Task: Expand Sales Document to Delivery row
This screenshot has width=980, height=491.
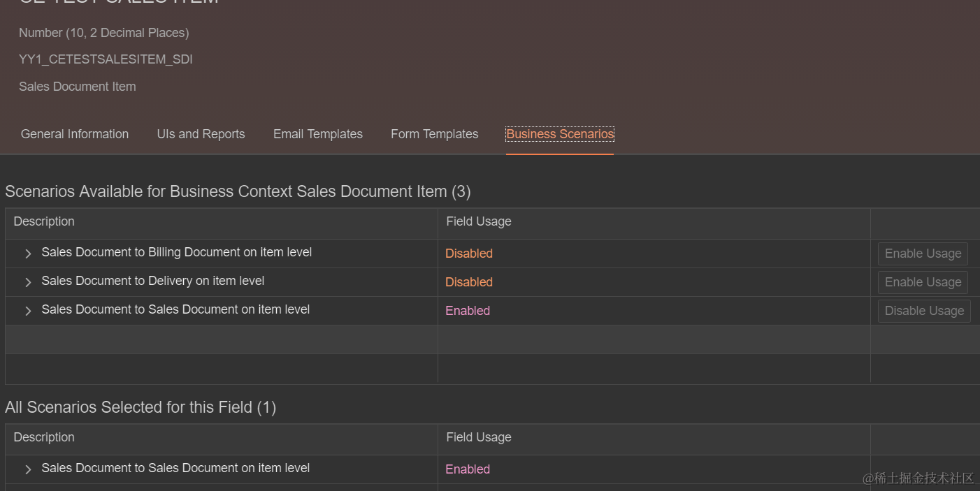Action: [28, 282]
